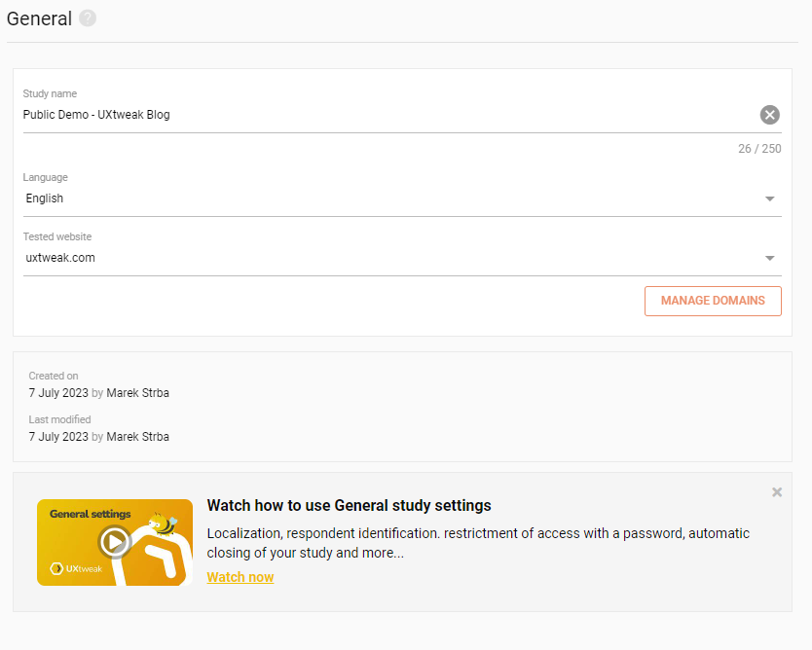Click the General page heading
This screenshot has width=812, height=650.
39,18
